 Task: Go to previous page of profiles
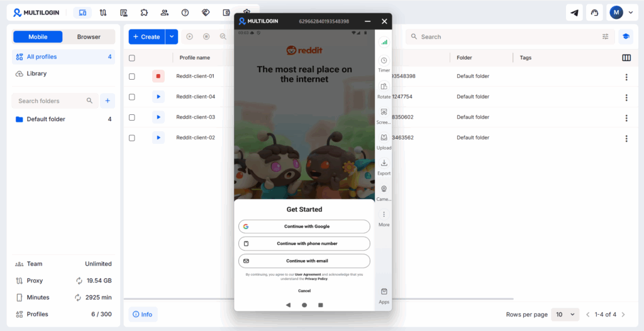coord(588,315)
